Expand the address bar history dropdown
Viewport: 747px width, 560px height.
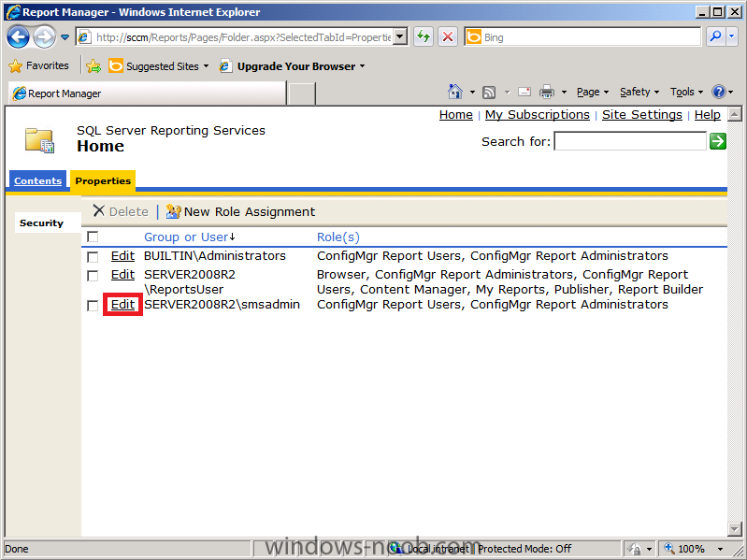[x=400, y=37]
